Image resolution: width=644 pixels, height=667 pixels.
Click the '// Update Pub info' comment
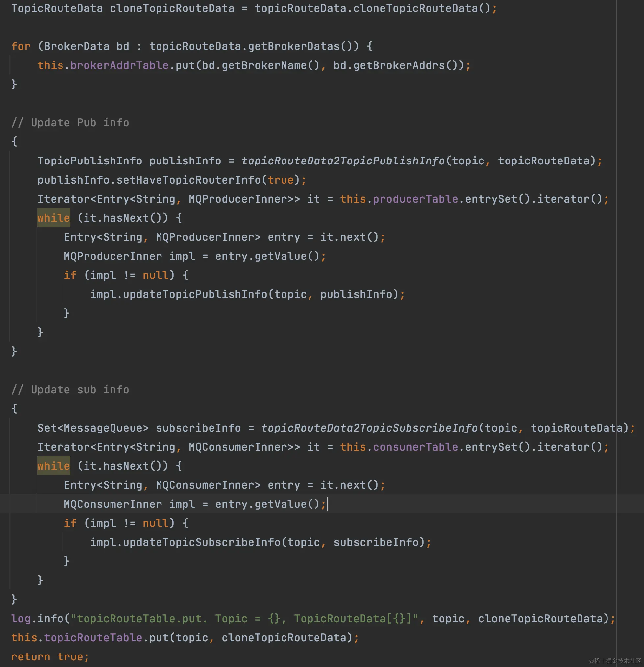pyautogui.click(x=70, y=122)
